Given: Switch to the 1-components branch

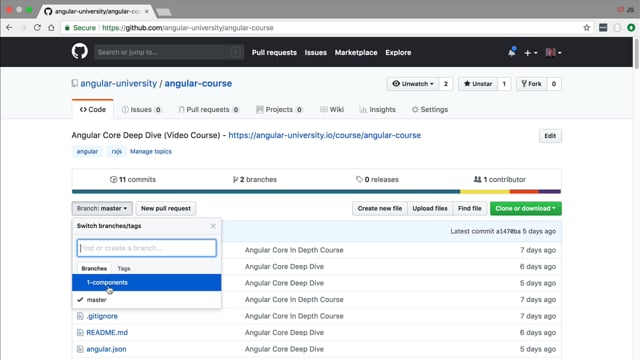Looking at the screenshot, I should (x=147, y=282).
